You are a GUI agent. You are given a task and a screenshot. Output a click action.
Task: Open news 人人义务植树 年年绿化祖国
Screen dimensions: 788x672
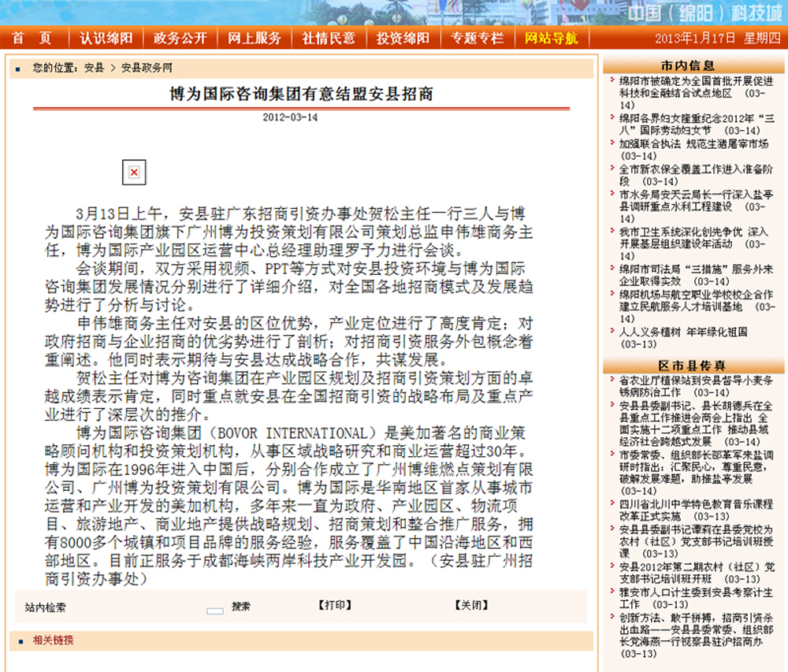click(683, 338)
